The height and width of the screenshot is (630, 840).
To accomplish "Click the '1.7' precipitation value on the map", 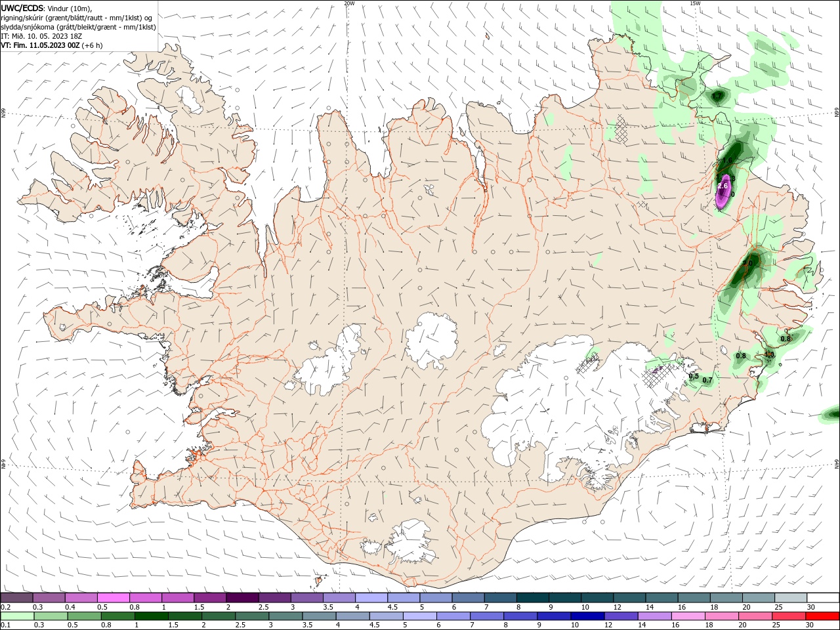I will (718, 96).
